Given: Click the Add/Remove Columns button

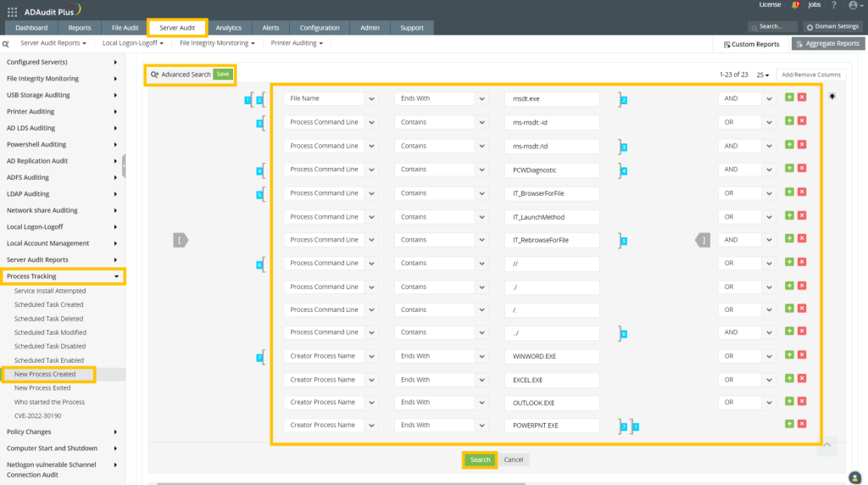Looking at the screenshot, I should 810,75.
